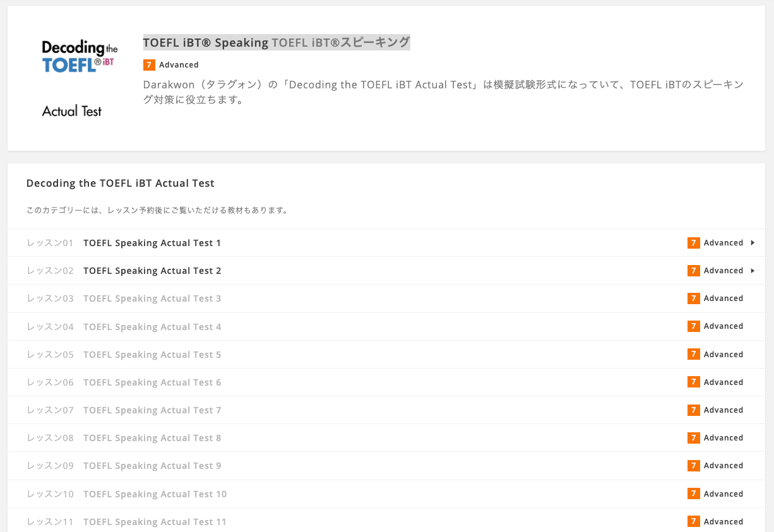Click level 7 badge in Actual Test 3 row
The width and height of the screenshot is (774, 532).
point(694,299)
